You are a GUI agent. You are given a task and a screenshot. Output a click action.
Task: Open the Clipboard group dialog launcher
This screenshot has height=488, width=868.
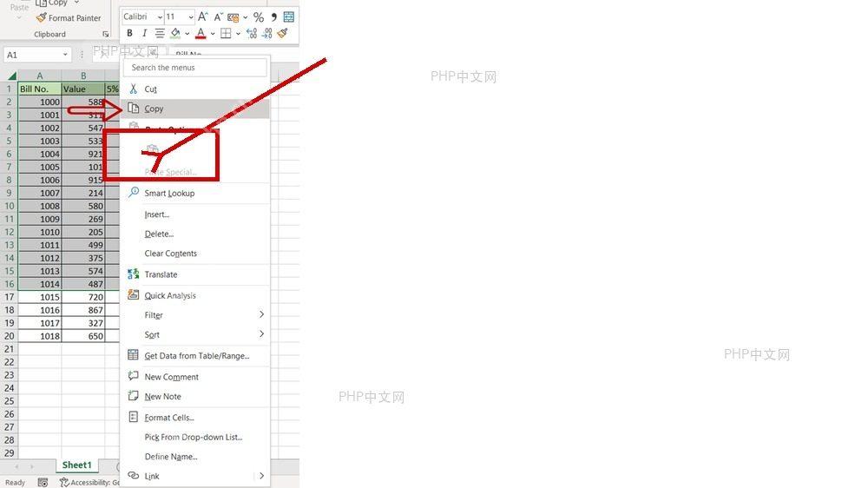[105, 35]
